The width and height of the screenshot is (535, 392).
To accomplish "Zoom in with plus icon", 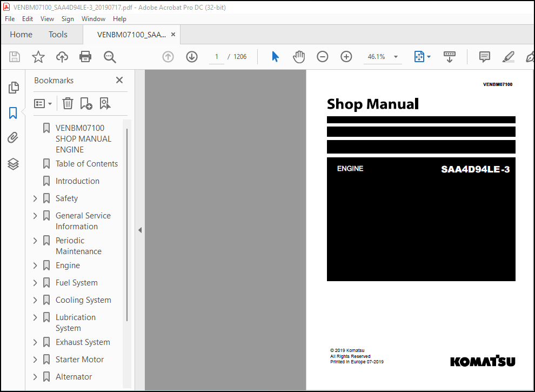I will (x=346, y=57).
